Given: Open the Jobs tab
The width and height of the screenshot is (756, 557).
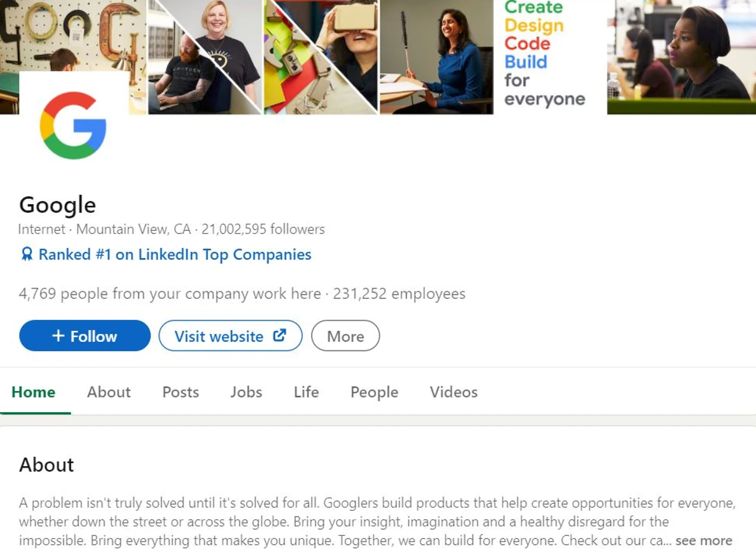Looking at the screenshot, I should coord(246,392).
